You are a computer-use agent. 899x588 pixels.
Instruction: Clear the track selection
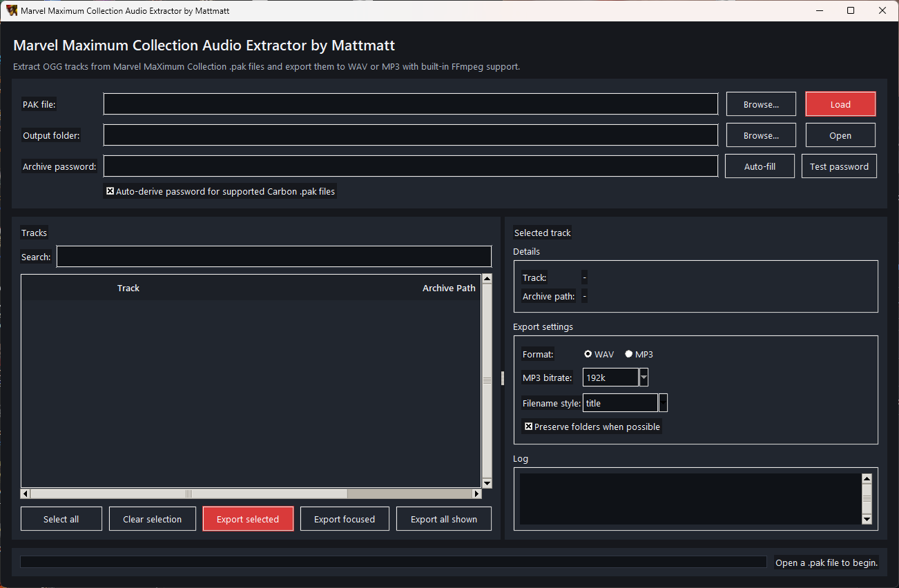coord(152,518)
